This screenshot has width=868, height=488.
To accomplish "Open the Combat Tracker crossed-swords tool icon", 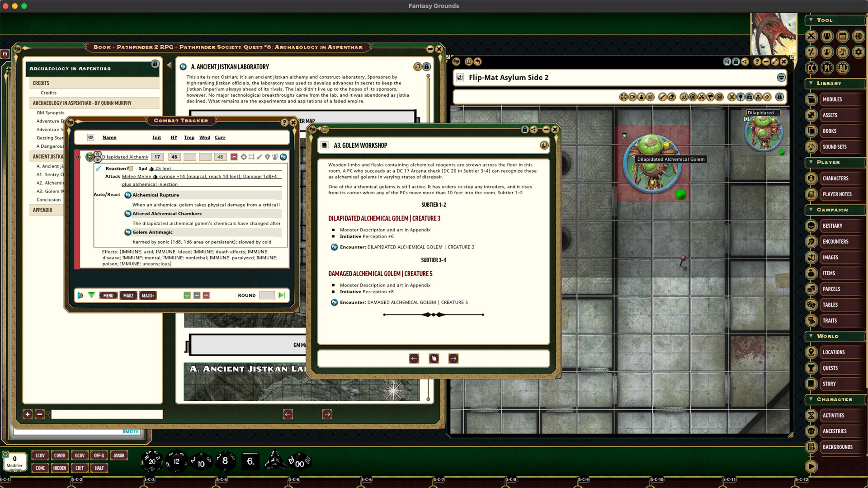I will click(811, 37).
